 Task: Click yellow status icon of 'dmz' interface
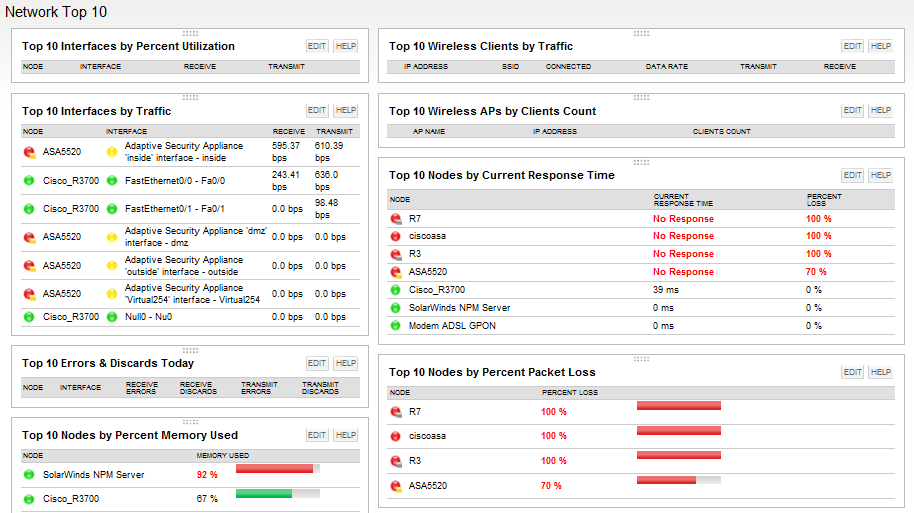112,237
